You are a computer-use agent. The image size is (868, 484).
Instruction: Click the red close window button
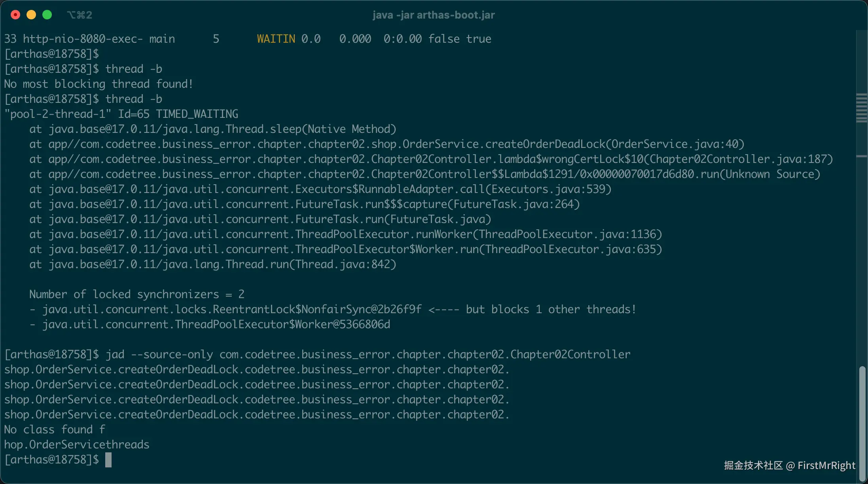coord(15,15)
